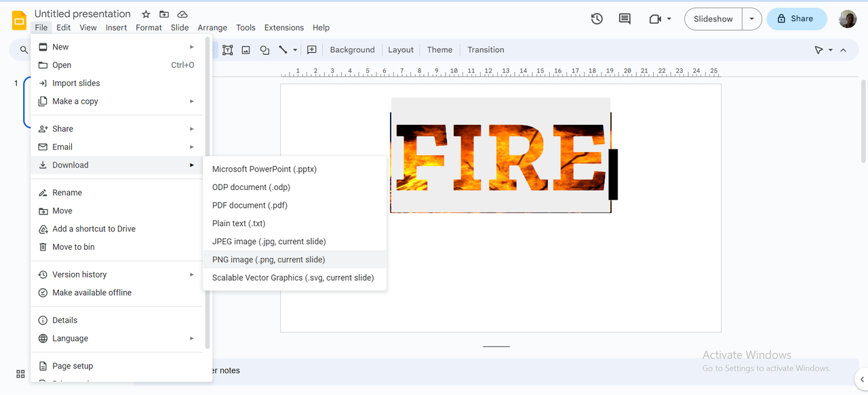Open the Arrange menu
This screenshot has height=395, width=868.
(212, 28)
